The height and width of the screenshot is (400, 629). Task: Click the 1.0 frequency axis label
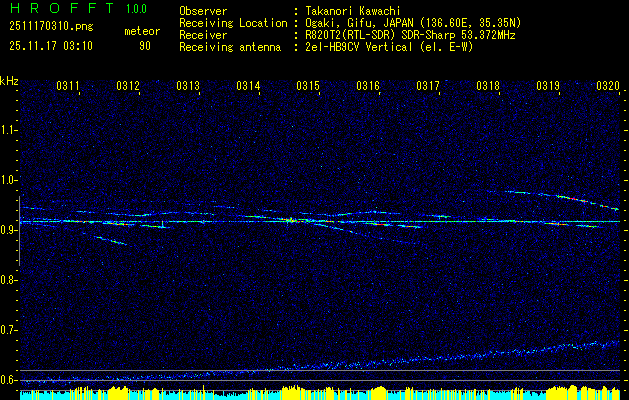[7, 180]
